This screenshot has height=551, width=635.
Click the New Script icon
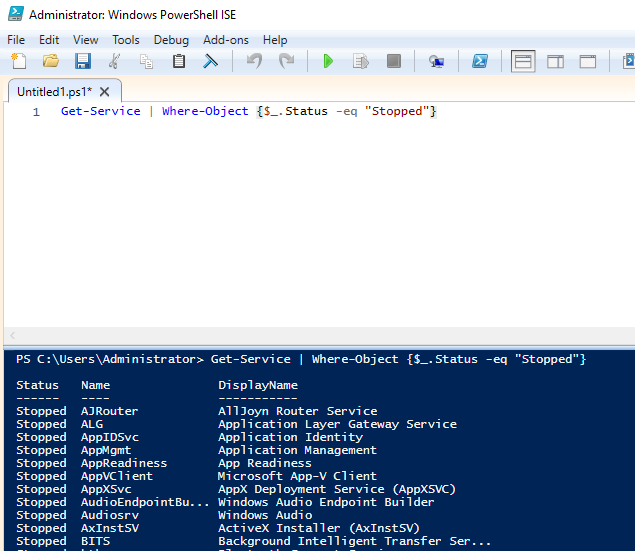click(18, 62)
